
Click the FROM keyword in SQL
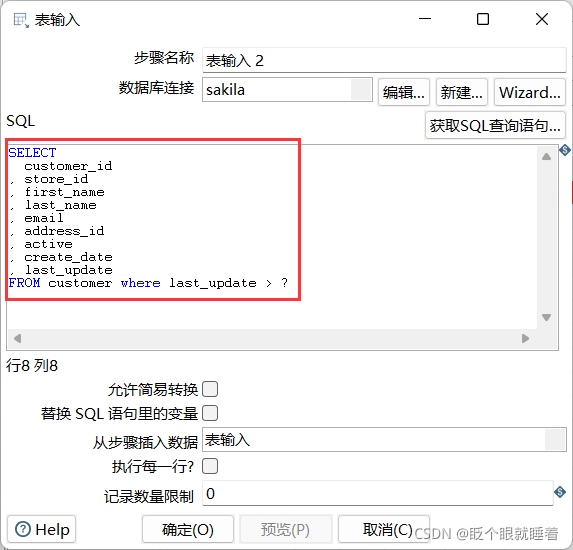coord(24,283)
